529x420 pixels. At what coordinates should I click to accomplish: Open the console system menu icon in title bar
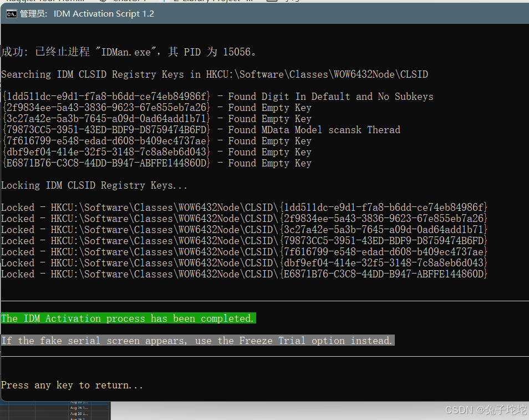[12, 14]
